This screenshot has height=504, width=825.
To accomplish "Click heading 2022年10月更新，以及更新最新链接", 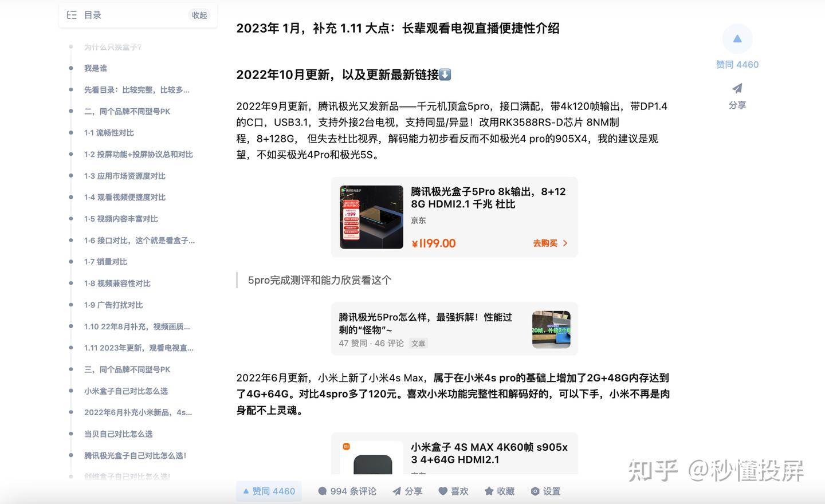I will click(344, 74).
